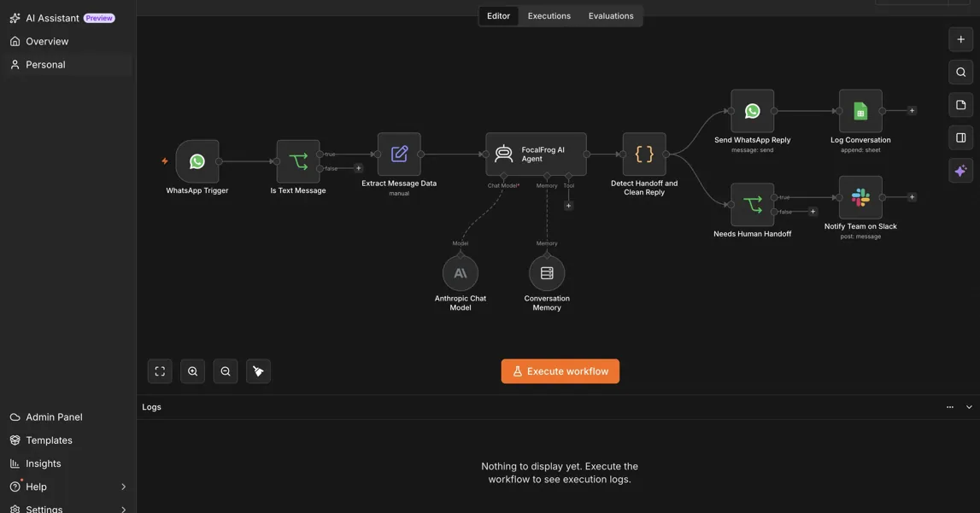Open the Send WhatsApp Reply node
The width and height of the screenshot is (980, 513).
[x=752, y=110]
